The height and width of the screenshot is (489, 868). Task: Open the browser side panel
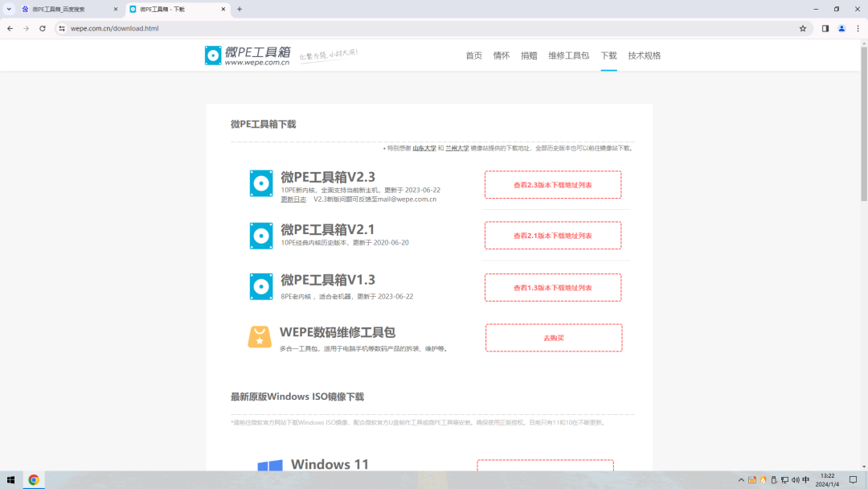[825, 28]
